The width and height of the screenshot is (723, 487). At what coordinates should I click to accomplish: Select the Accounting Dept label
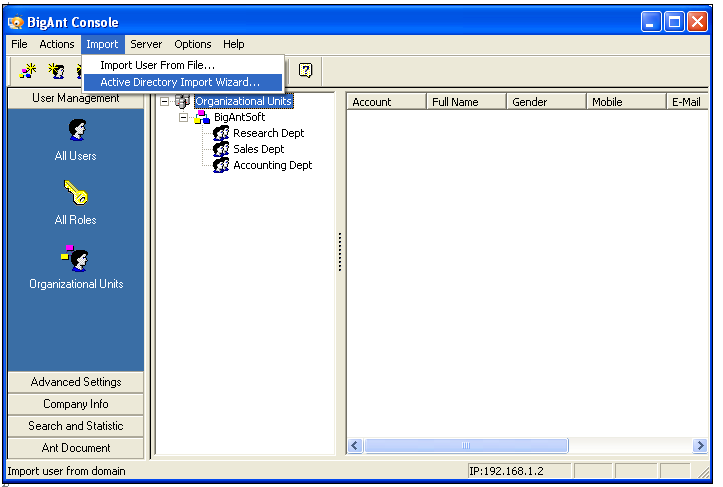273,165
